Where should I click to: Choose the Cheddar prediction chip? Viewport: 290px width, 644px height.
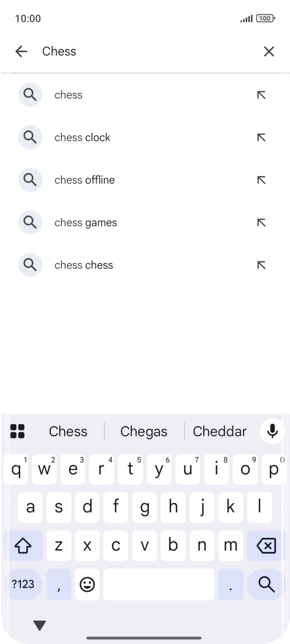click(x=220, y=431)
